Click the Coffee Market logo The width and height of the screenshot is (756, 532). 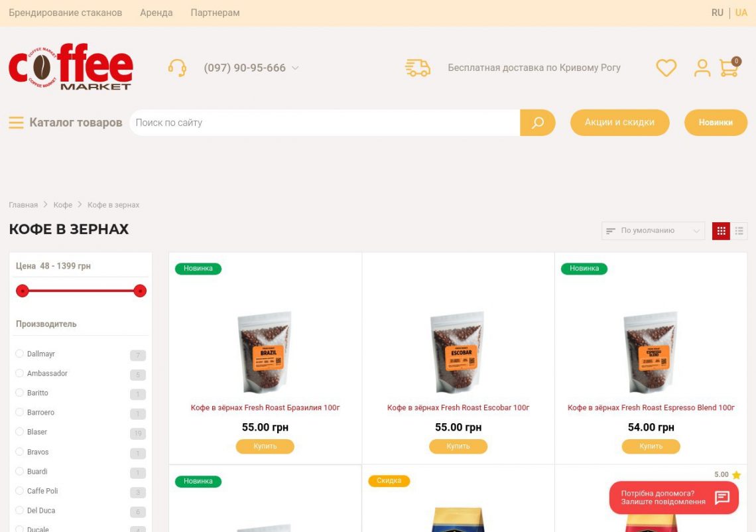(x=70, y=67)
